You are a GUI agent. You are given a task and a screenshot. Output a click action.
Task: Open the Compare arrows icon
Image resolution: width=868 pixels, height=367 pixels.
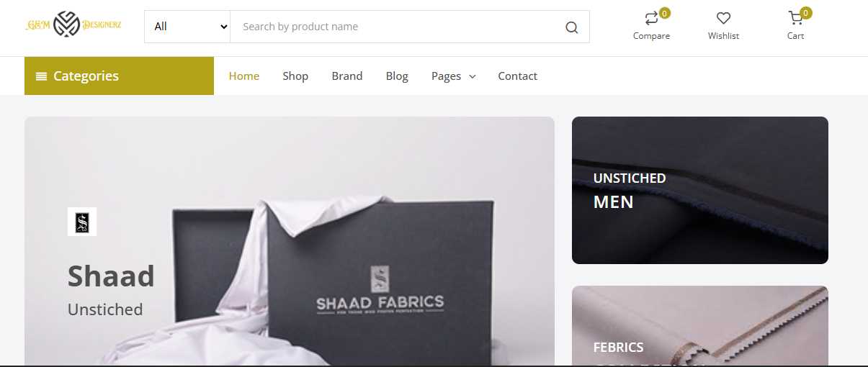click(x=651, y=18)
